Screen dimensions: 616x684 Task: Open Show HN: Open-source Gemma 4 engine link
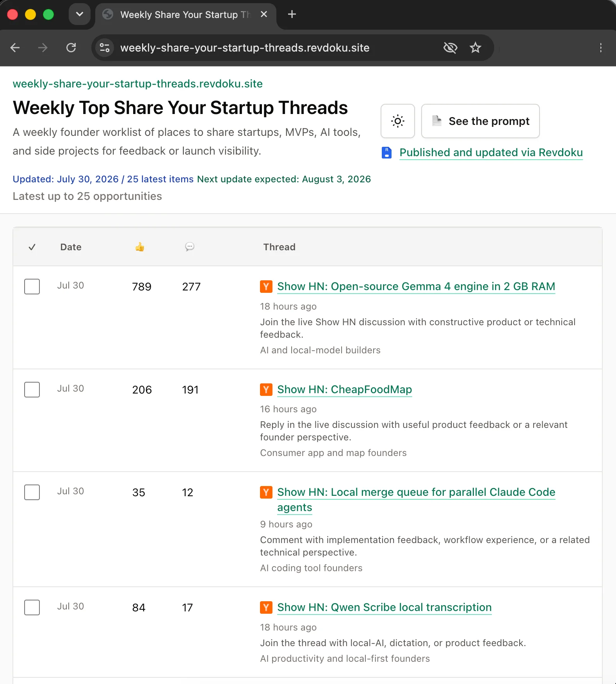[x=416, y=287]
